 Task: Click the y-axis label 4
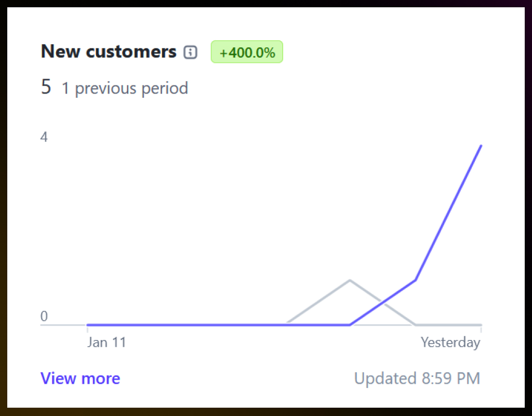(x=44, y=137)
